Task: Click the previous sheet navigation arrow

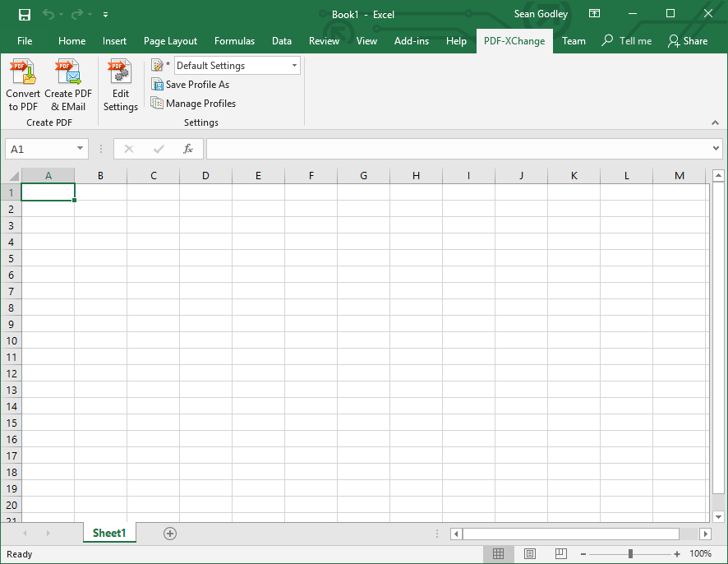Action: point(25,534)
